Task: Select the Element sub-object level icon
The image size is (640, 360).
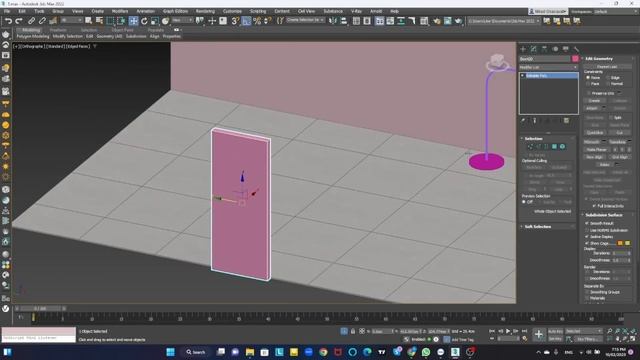Action: click(x=562, y=147)
